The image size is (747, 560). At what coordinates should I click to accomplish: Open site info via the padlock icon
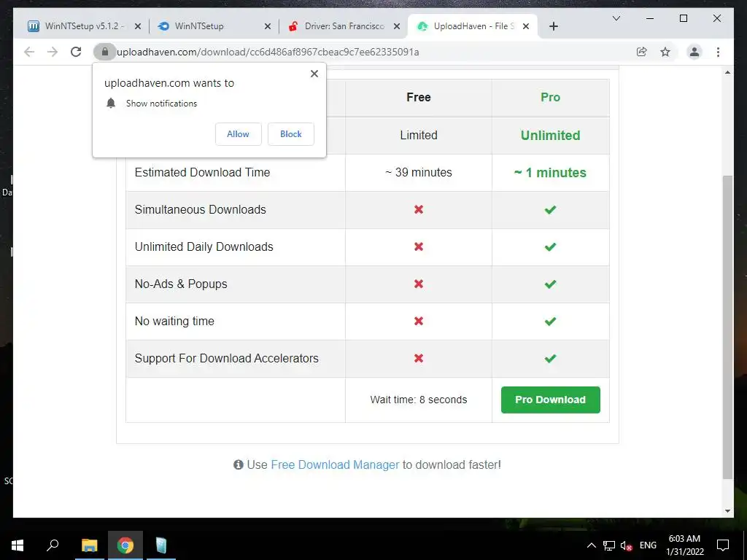pyautogui.click(x=105, y=52)
